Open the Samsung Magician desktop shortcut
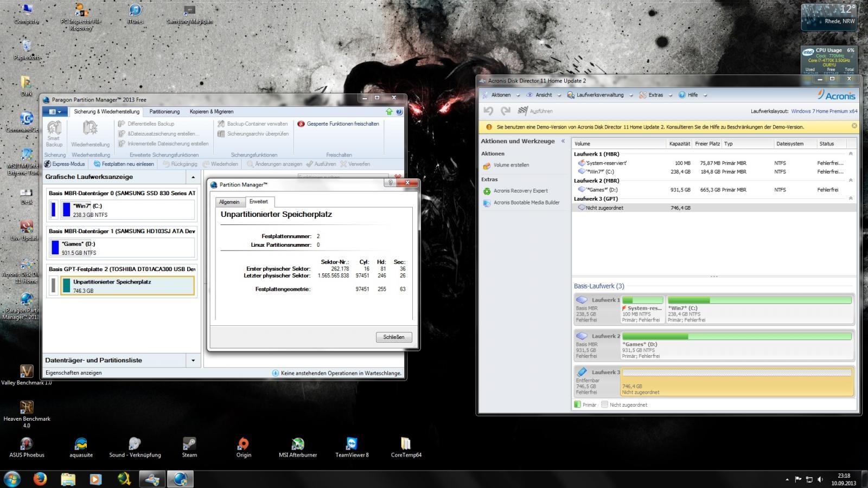868x488 pixels. (189, 14)
